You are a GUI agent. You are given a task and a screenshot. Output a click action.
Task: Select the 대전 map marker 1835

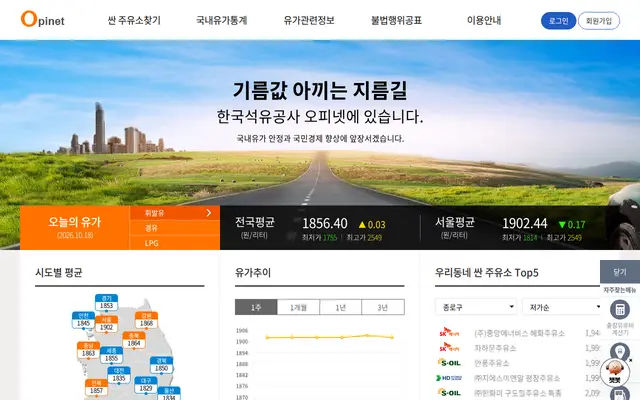119,375
